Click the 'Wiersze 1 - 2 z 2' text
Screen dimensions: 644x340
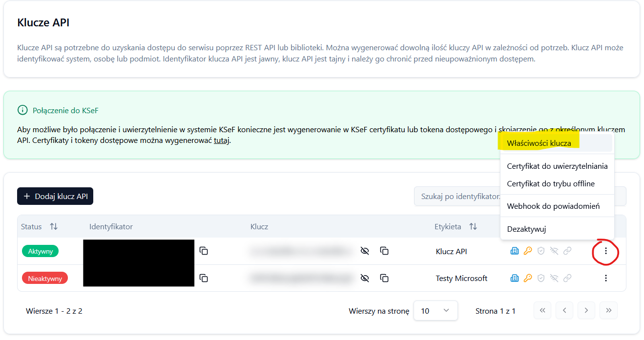[54, 311]
